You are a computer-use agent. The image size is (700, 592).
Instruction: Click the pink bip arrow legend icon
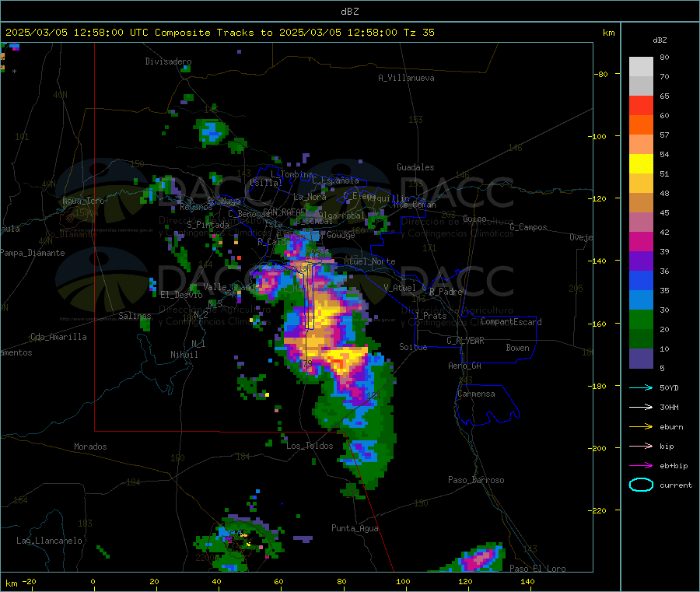pos(641,446)
